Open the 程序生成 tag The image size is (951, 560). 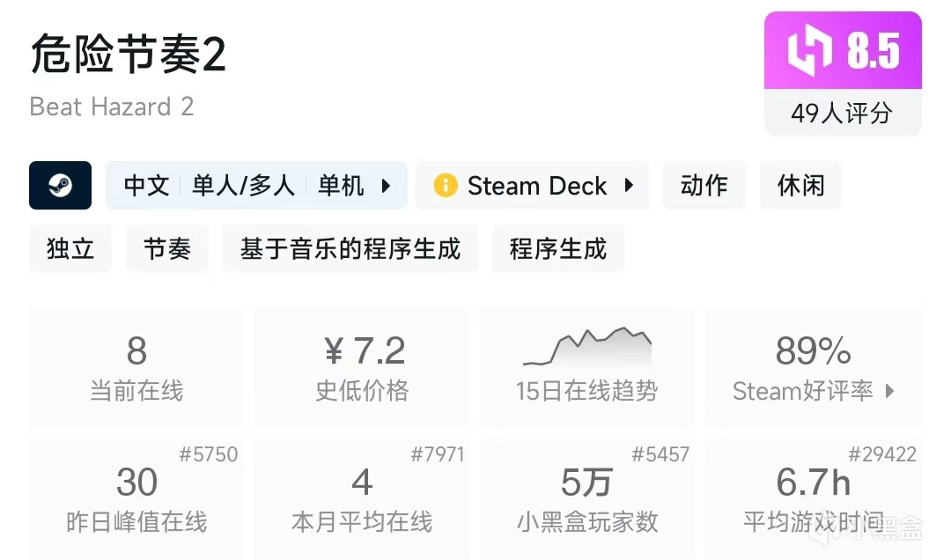tap(558, 249)
